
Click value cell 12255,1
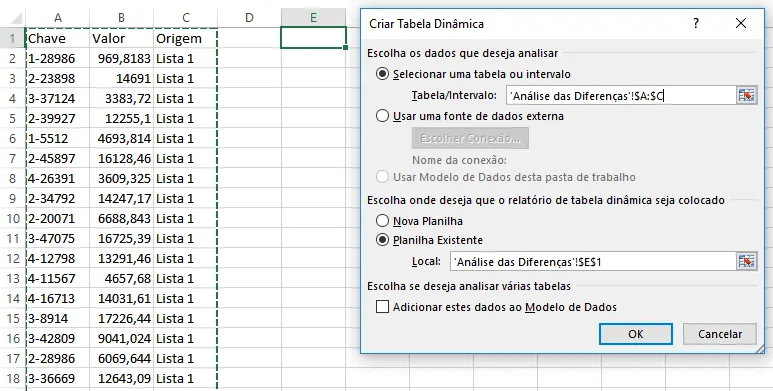(121, 118)
